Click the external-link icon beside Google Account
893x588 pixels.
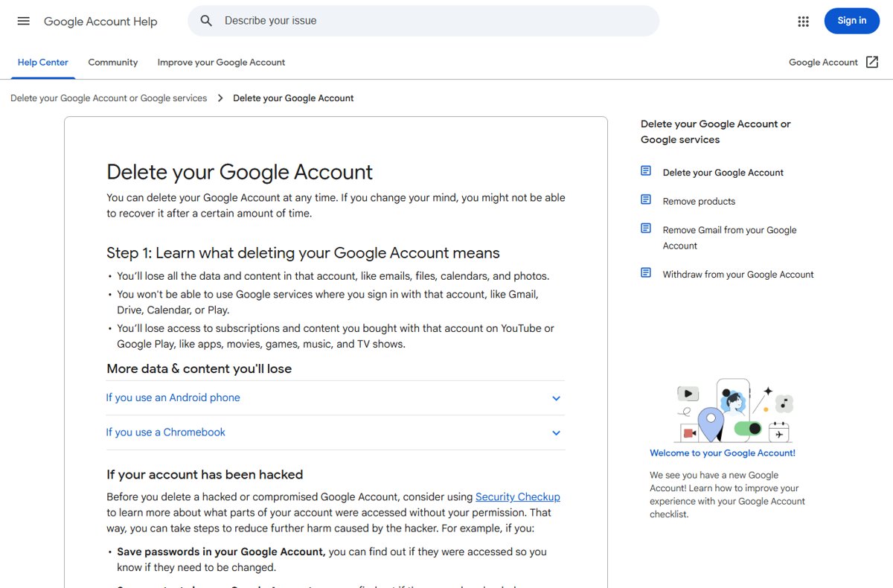[872, 63]
